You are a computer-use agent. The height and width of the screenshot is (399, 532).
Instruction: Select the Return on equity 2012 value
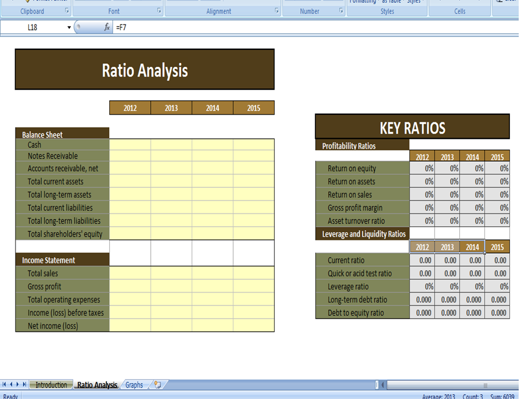pyautogui.click(x=422, y=168)
